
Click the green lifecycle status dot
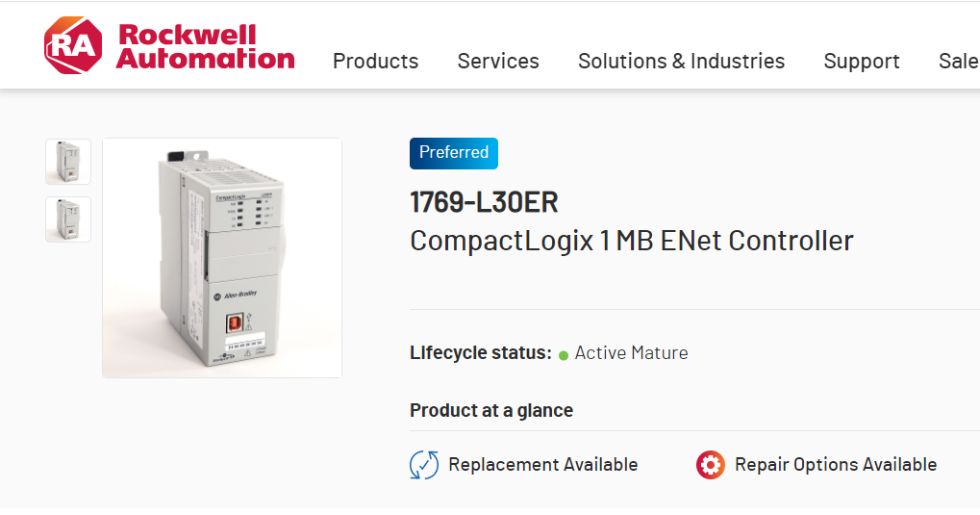564,355
